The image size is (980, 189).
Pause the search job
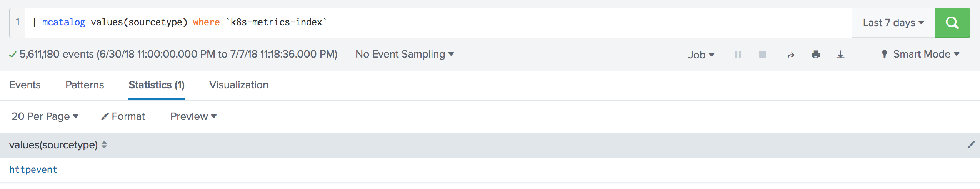tap(738, 55)
